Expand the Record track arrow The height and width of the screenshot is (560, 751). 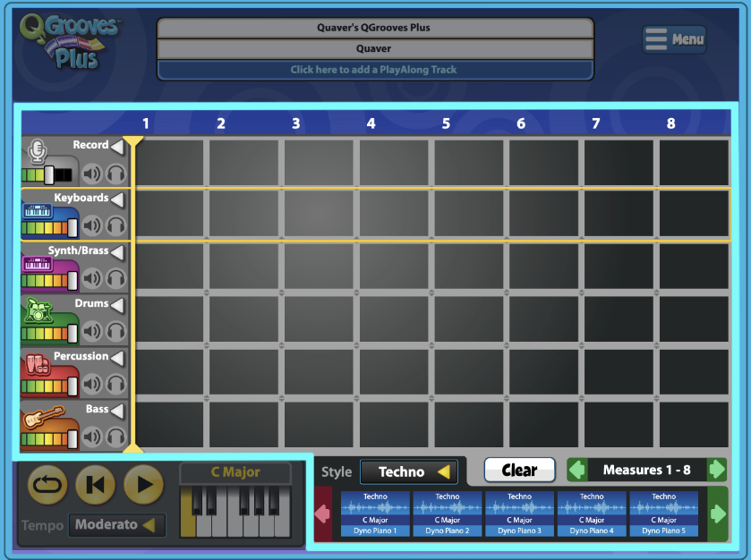(117, 146)
